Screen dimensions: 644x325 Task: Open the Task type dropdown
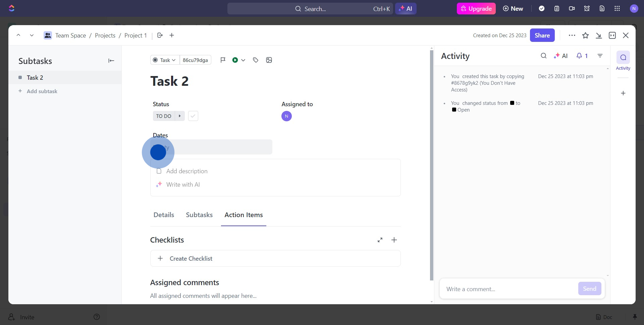[x=165, y=60]
